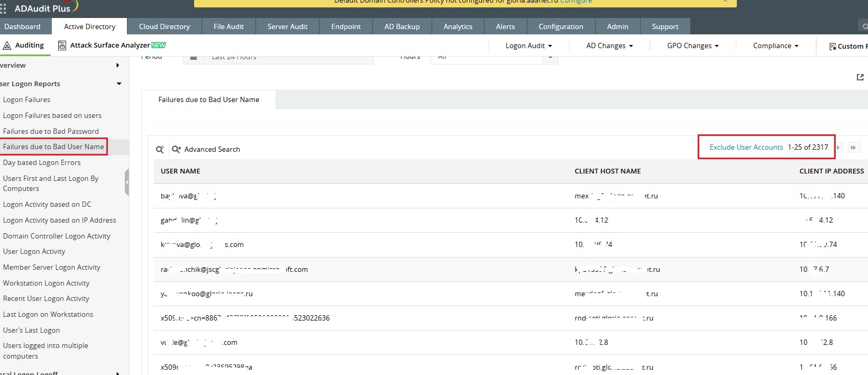The height and width of the screenshot is (375, 868).
Task: Go to the Server Audit tab
Action: coord(287,26)
